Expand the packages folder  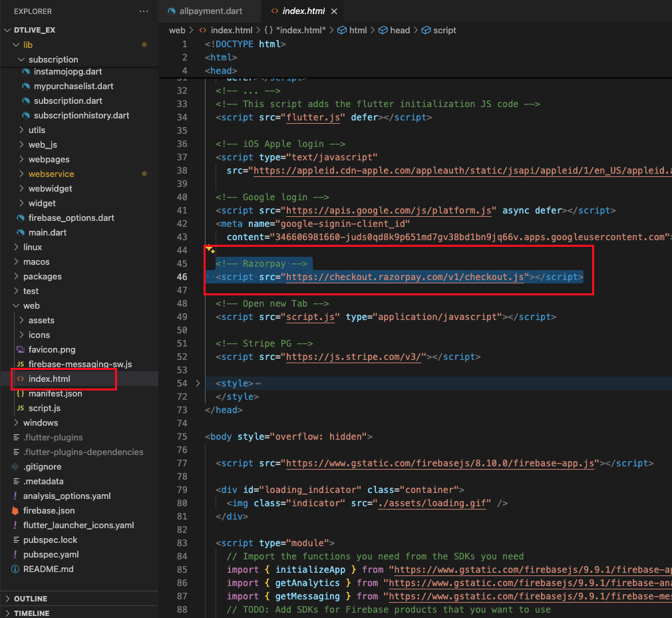[16, 276]
